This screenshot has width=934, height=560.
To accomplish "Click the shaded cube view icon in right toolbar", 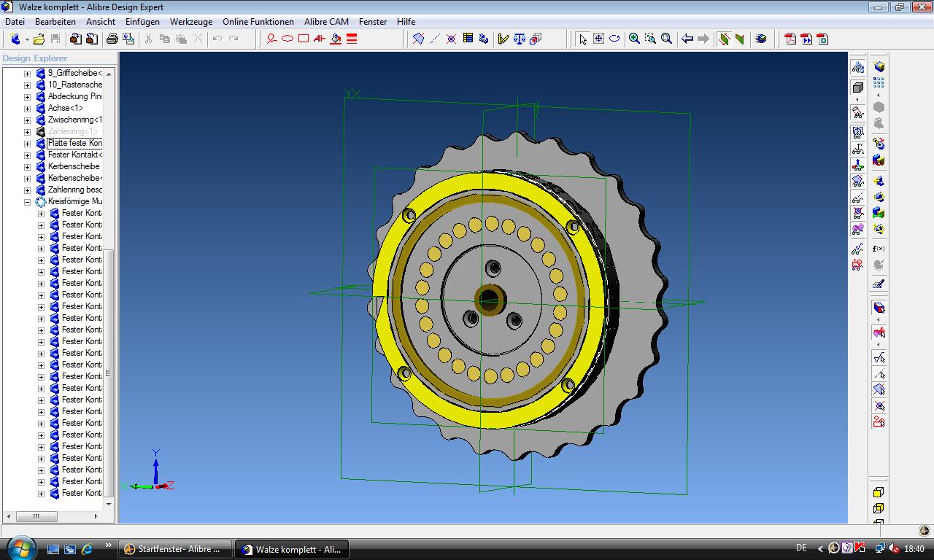I will pyautogui.click(x=858, y=87).
